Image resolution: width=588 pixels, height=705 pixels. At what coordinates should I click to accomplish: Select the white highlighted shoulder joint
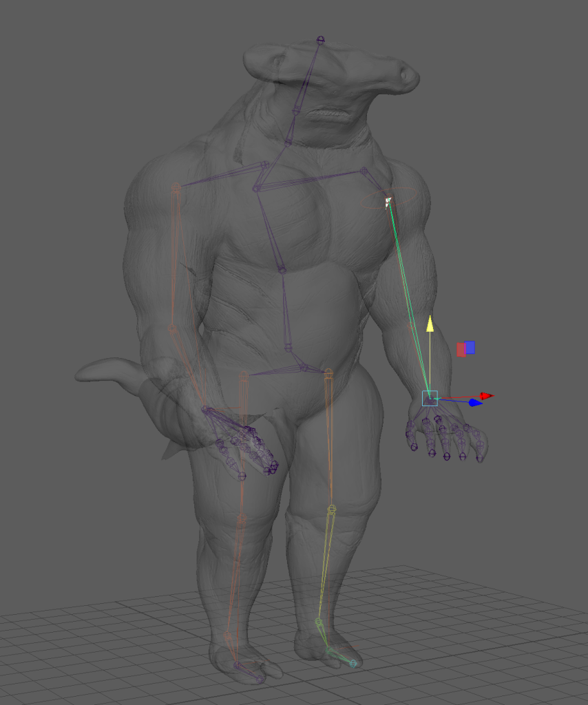388,202
